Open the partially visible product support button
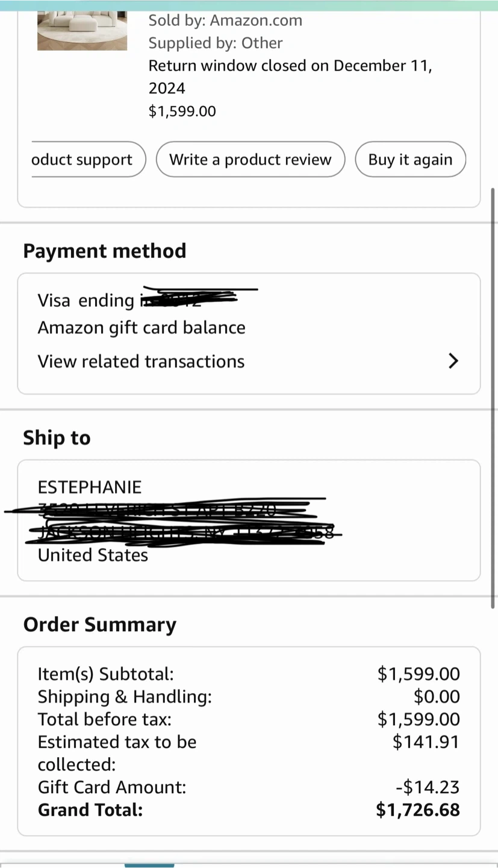The width and height of the screenshot is (498, 868). (x=83, y=160)
